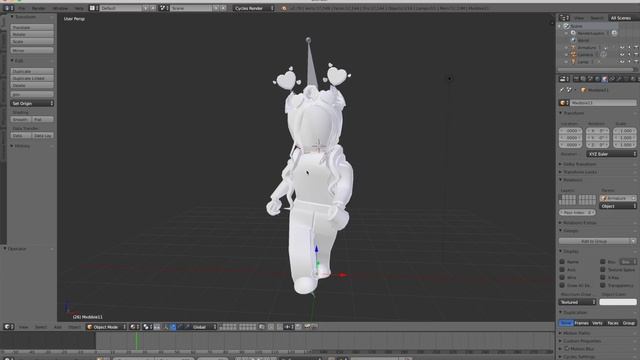This screenshot has width=640, height=360.
Task: Click the Blender logo icon in the top bar
Action: pyautogui.click(x=284, y=8)
